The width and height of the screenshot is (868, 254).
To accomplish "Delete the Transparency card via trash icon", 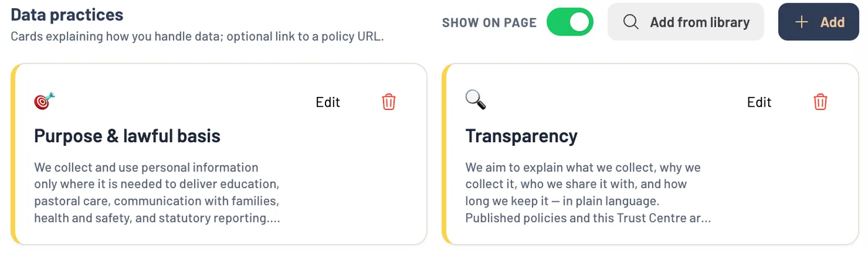I will coord(820,102).
